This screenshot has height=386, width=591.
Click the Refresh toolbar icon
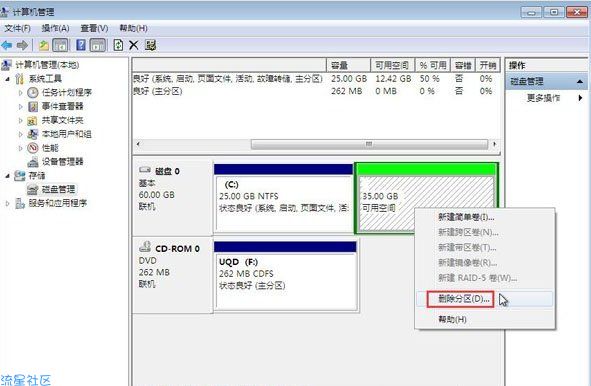[x=118, y=46]
